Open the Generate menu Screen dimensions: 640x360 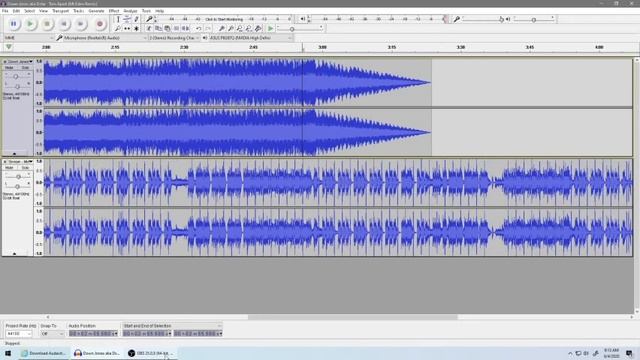(x=96, y=11)
